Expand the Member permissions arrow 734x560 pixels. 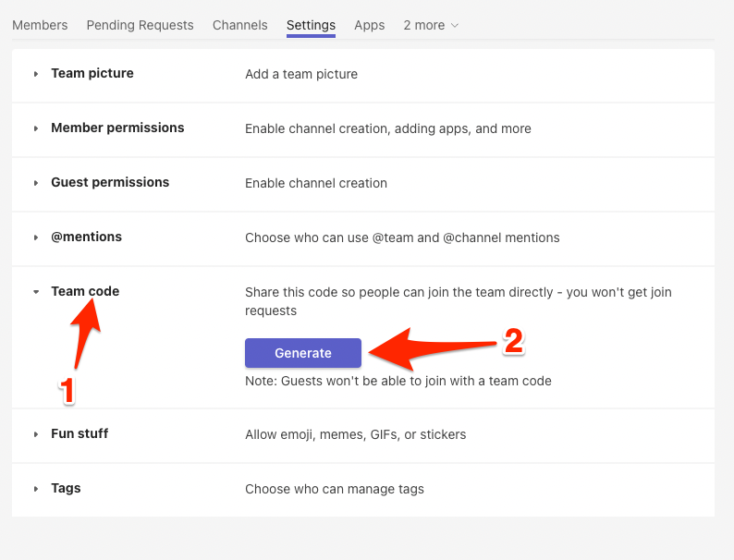pyautogui.click(x=35, y=128)
